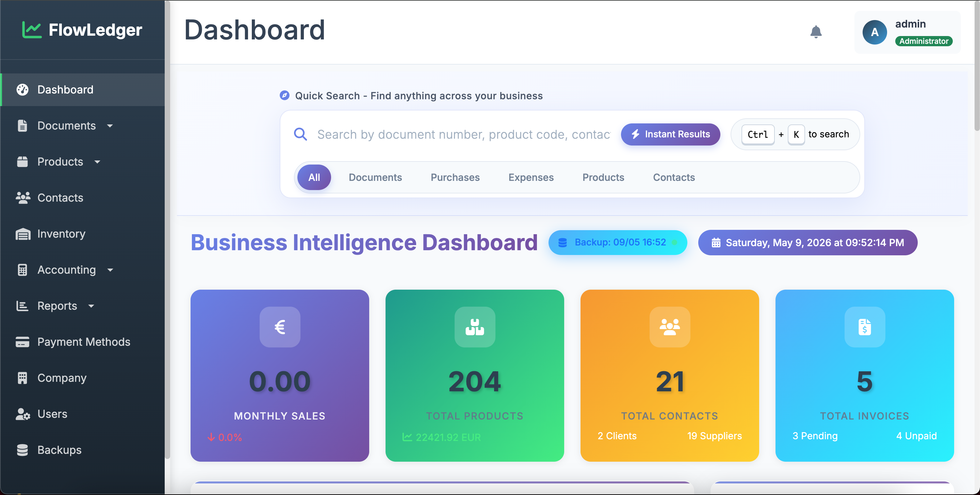Click the Products box icon in sidebar

point(22,161)
